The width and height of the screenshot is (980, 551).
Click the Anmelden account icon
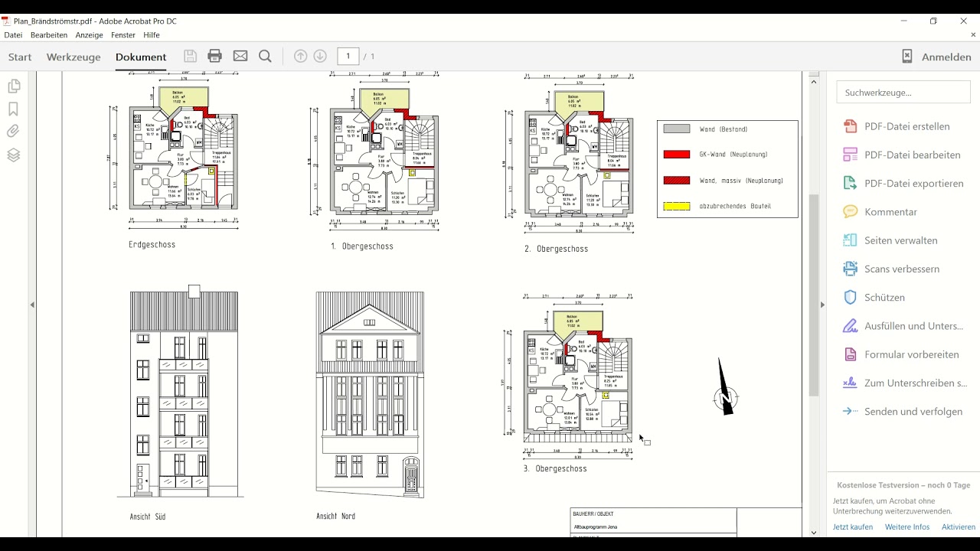coord(907,57)
